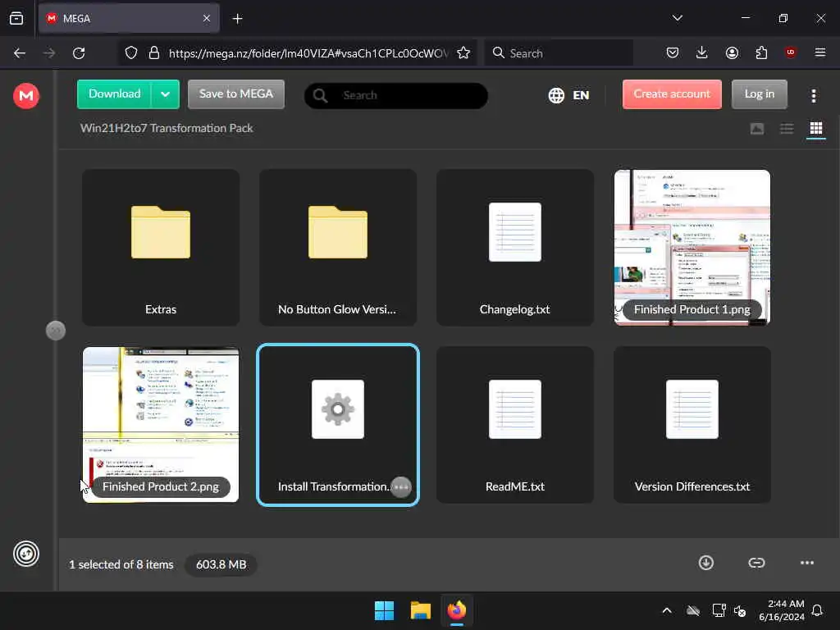
Task: Reload the current page
Action: 79,53
